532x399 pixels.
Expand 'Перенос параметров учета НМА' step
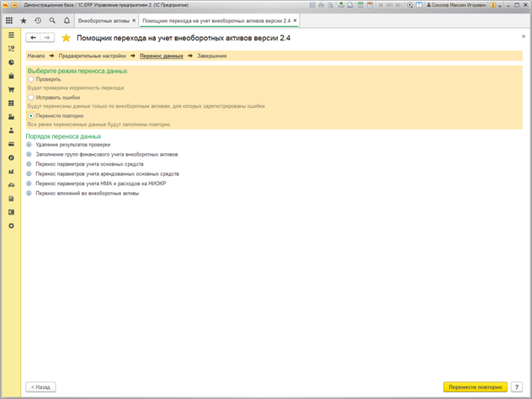(x=29, y=184)
